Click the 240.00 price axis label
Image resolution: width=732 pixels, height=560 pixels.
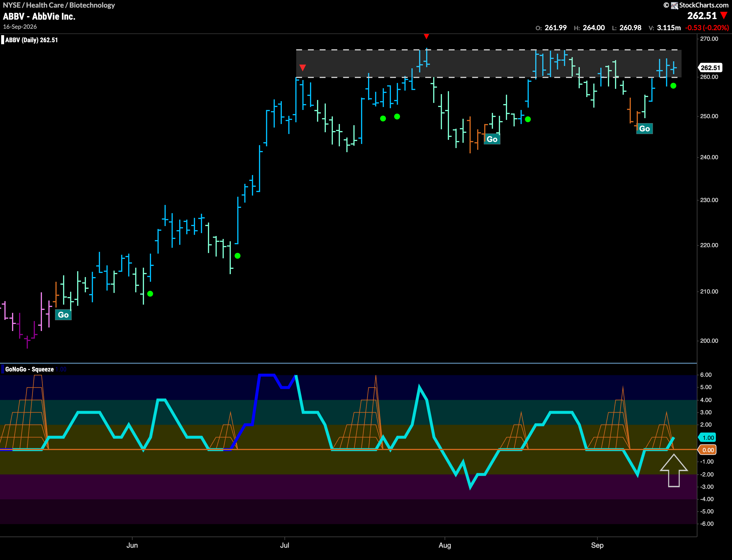[x=709, y=157]
